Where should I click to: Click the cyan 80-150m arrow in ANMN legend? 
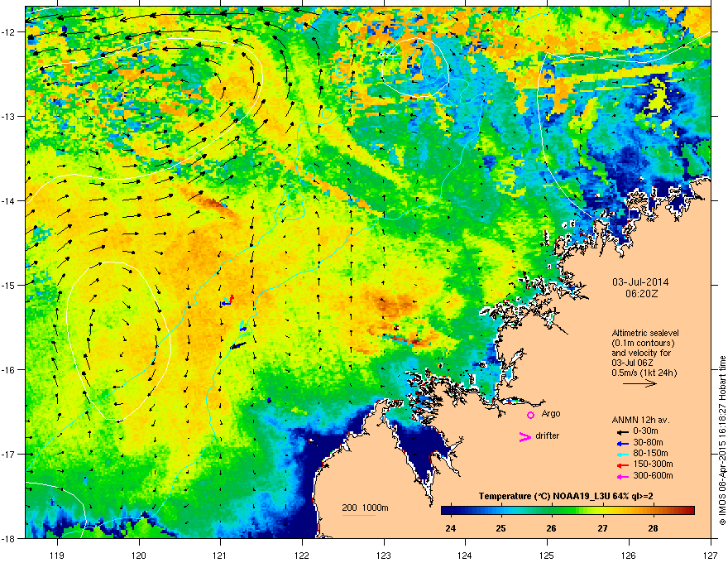click(623, 454)
